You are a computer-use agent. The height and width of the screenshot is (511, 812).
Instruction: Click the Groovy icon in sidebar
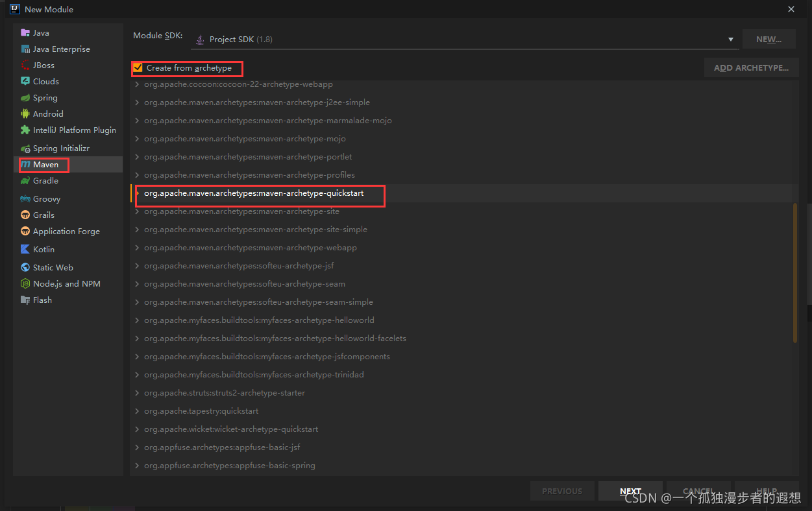coord(25,198)
